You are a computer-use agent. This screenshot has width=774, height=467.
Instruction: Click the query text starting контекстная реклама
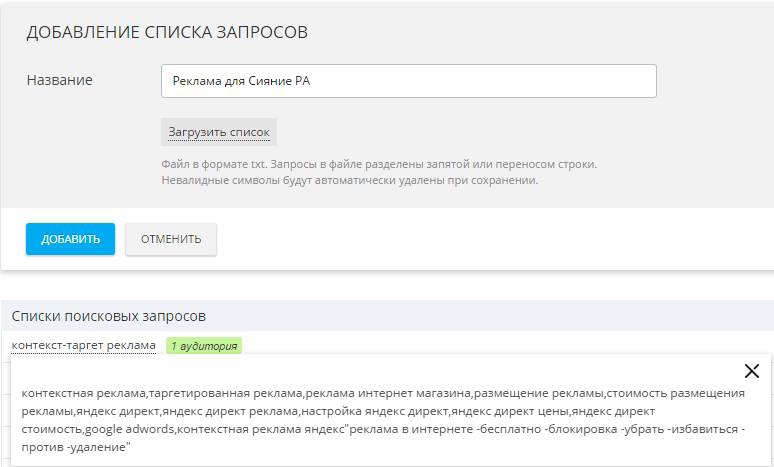click(383, 420)
